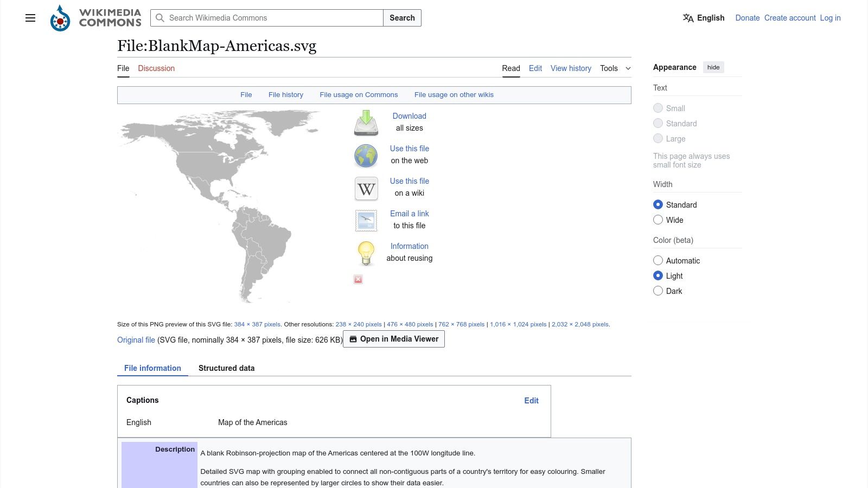Switch to the Structured data tab
Screen dimensions: 868x488
pyautogui.click(x=226, y=368)
